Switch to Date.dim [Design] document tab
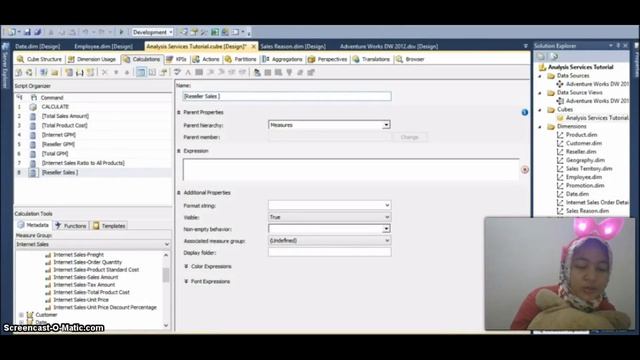The height and width of the screenshot is (360, 640). [38, 47]
